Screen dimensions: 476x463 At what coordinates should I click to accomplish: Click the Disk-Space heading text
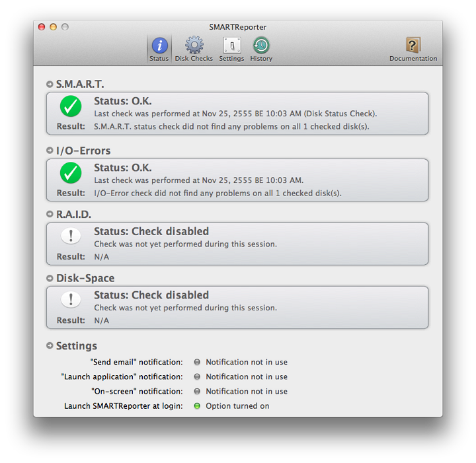(85, 278)
